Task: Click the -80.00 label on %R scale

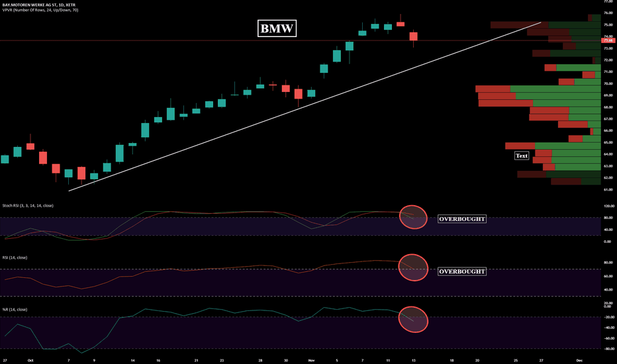Action: pos(608,349)
